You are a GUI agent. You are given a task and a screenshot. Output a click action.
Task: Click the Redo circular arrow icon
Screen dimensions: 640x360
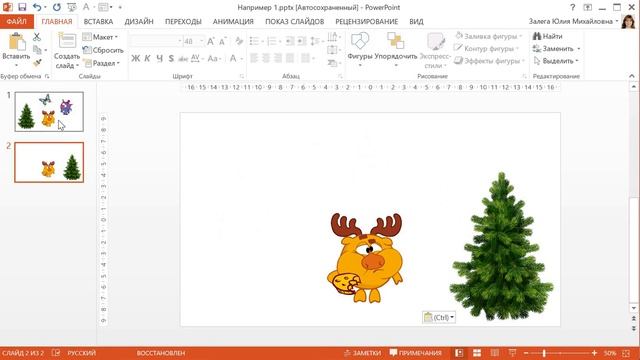[x=56, y=7]
